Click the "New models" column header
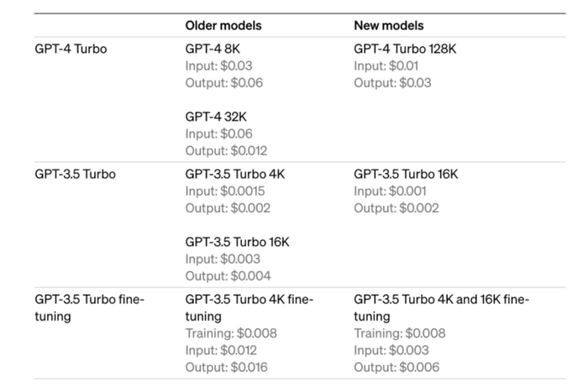Screen dimensions: 588x392 [389, 26]
